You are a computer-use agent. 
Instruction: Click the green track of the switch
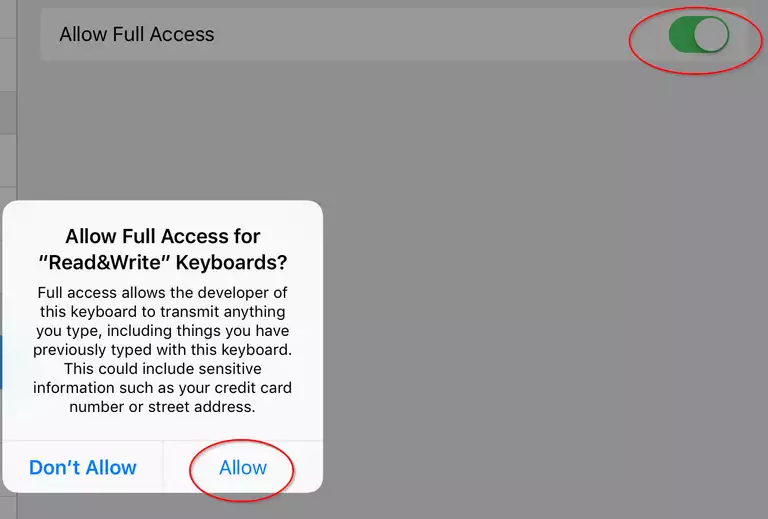click(x=681, y=34)
